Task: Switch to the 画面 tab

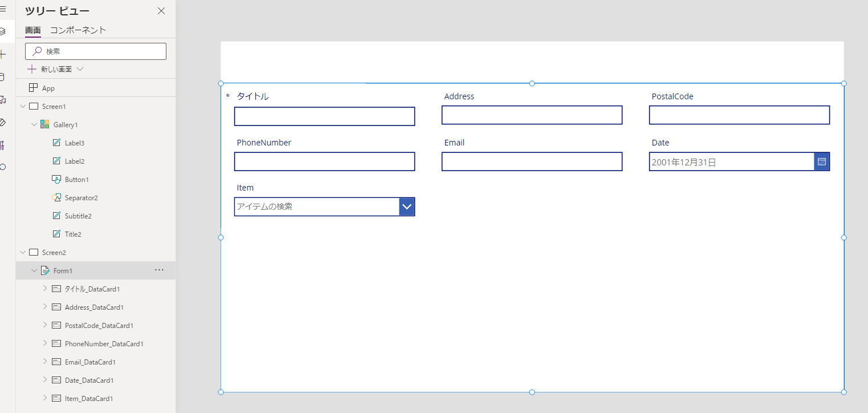Action: [x=33, y=30]
